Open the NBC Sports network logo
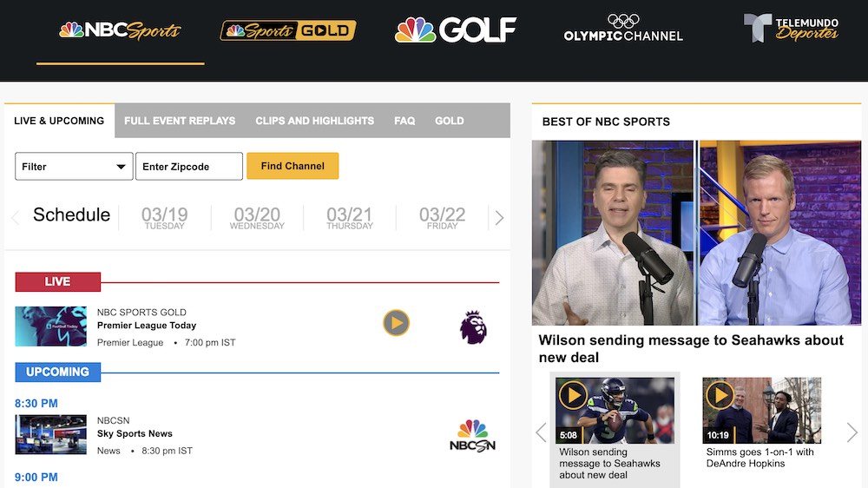868x488 pixels. click(x=120, y=30)
